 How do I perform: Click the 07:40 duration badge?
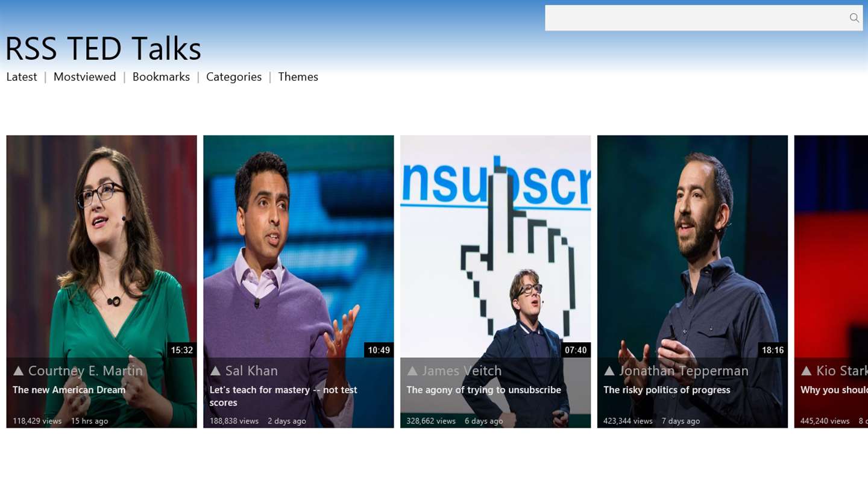tap(576, 350)
